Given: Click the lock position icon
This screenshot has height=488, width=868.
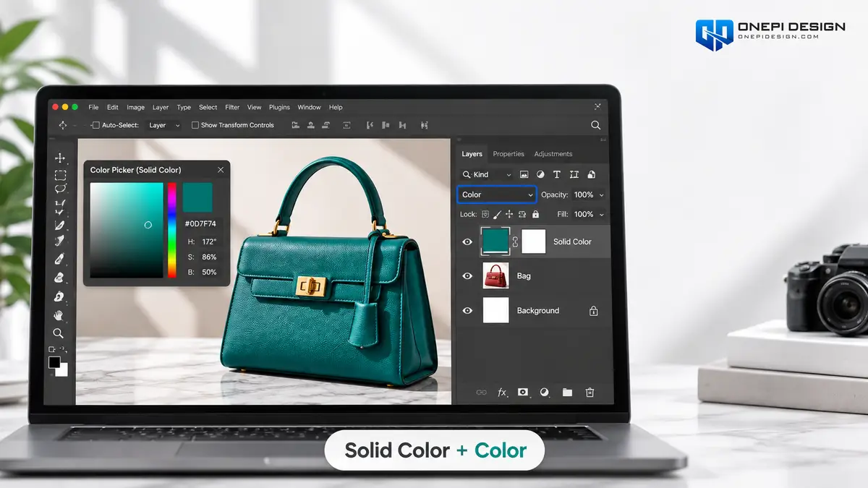Looking at the screenshot, I should pos(509,214).
